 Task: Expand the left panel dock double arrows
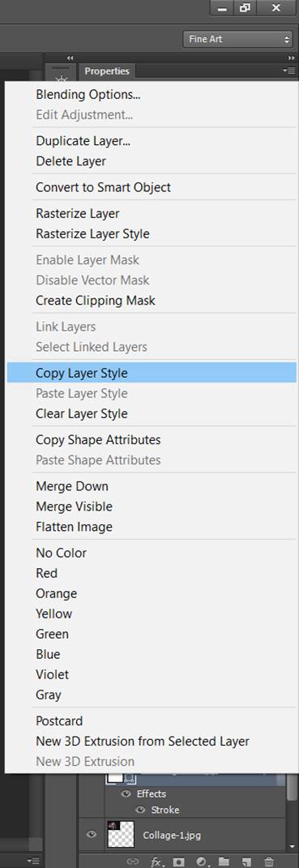point(70,58)
